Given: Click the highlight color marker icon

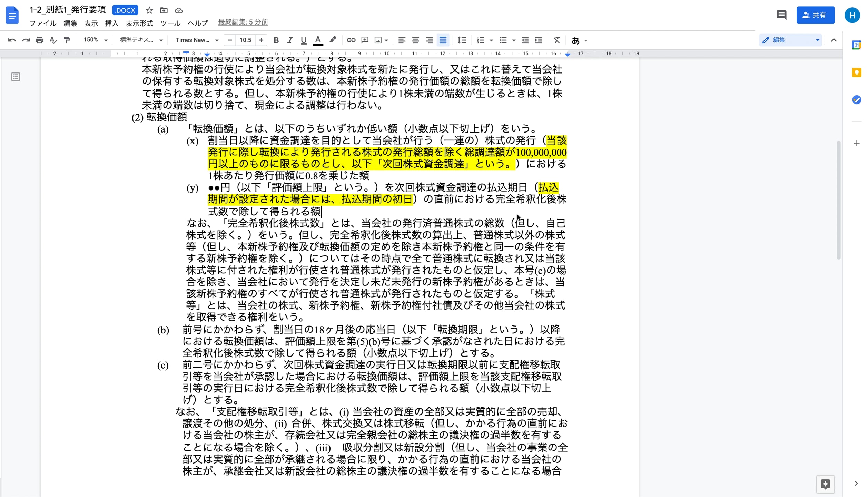Looking at the screenshot, I should 333,40.
